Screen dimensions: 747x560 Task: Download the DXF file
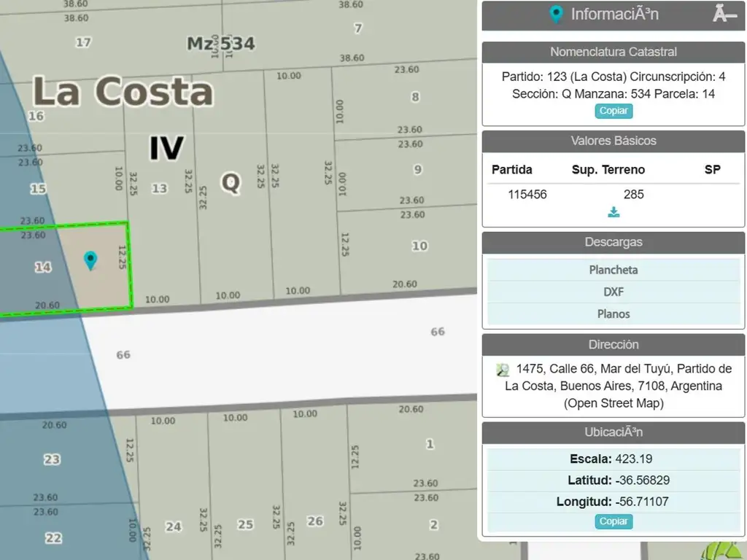(x=614, y=292)
